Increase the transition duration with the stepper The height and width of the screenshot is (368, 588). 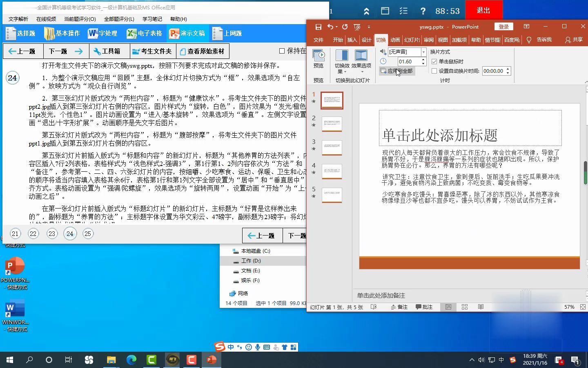pos(423,58)
